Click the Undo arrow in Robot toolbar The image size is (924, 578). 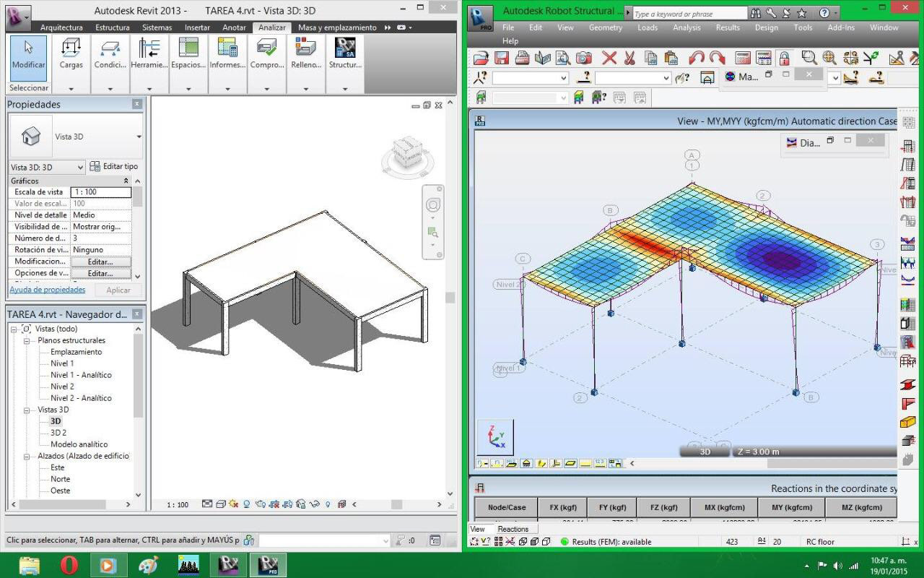[x=697, y=59]
